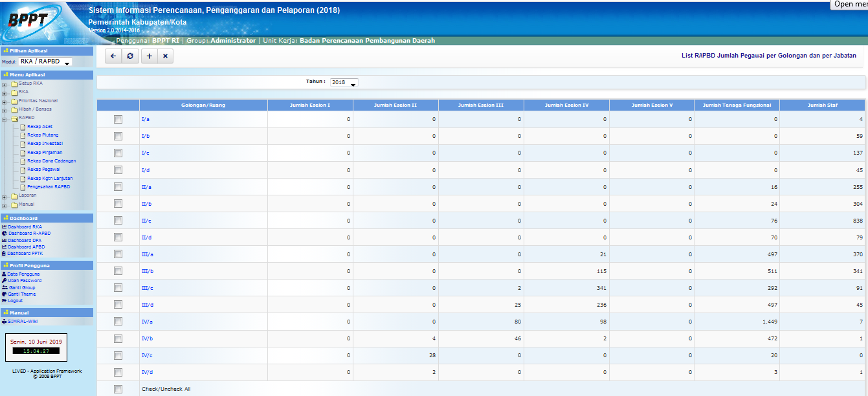Collapse the RAPBD tree folder
Image resolution: width=868 pixels, height=396 pixels.
tap(5, 119)
